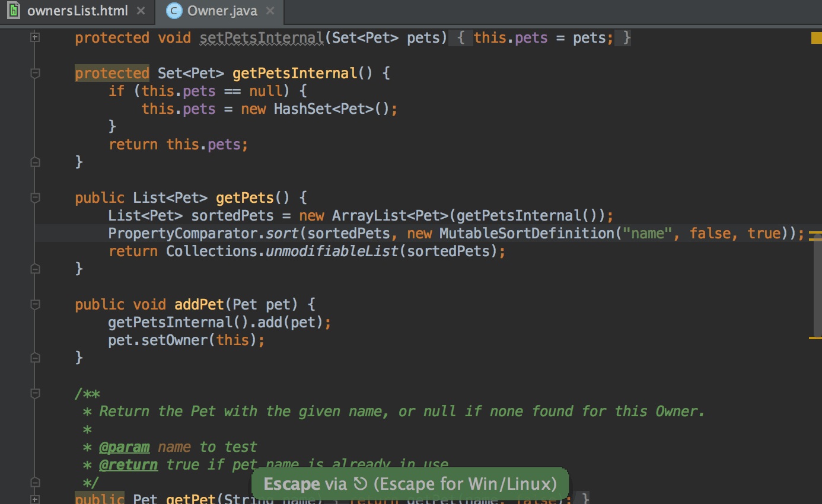Click the @param Javadoc tag
Screen dimensions: 822x504
[124, 446]
